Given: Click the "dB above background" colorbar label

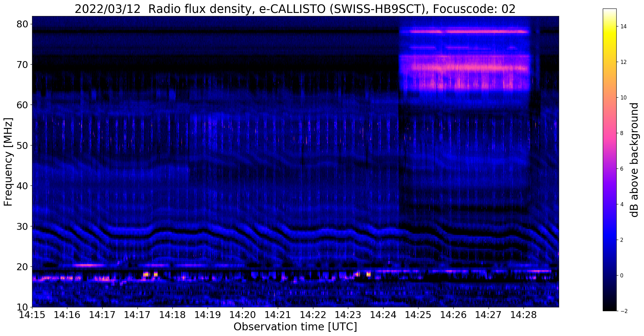Looking at the screenshot, I should click(635, 160).
